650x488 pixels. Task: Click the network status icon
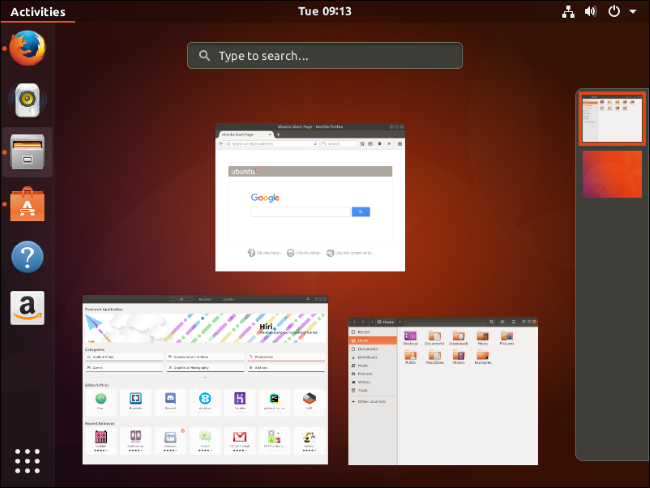point(565,12)
